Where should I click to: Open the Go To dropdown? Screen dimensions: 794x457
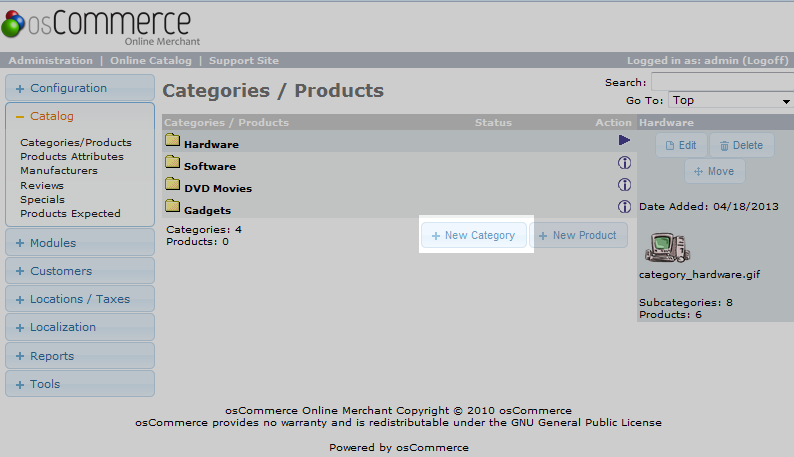tap(730, 100)
